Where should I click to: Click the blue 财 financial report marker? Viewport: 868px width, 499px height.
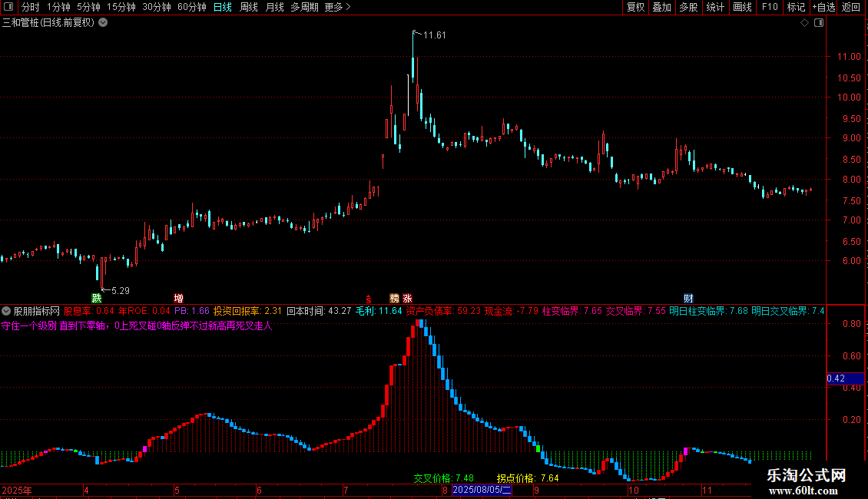click(688, 298)
